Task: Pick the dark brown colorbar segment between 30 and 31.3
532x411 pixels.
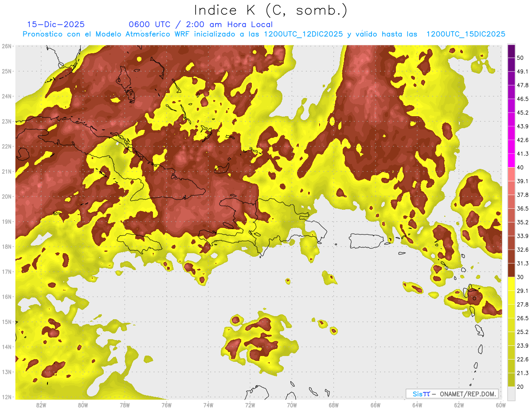Action: click(511, 270)
